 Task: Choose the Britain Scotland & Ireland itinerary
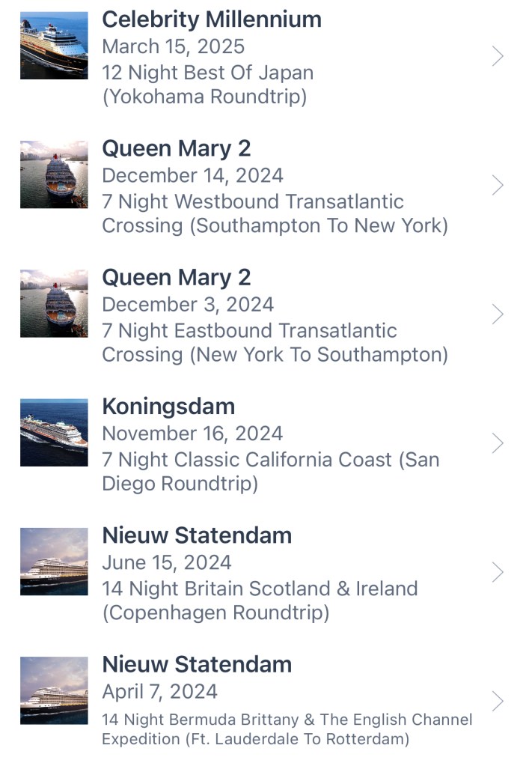coord(260,601)
